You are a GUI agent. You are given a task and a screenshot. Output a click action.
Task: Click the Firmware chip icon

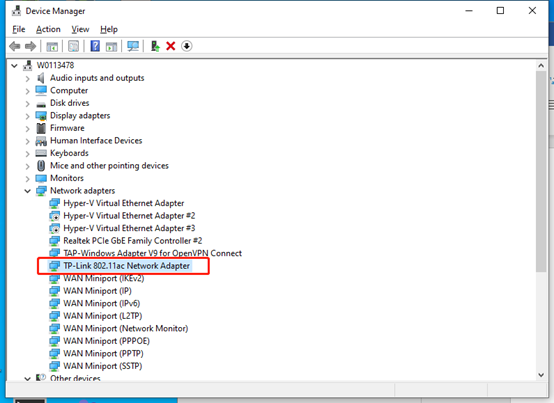(41, 128)
